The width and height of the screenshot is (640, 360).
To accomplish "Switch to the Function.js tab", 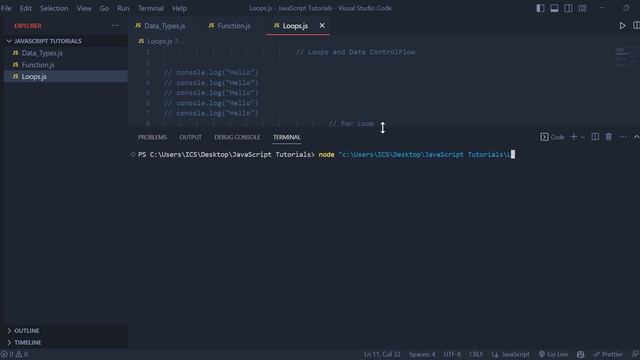I will point(229,26).
